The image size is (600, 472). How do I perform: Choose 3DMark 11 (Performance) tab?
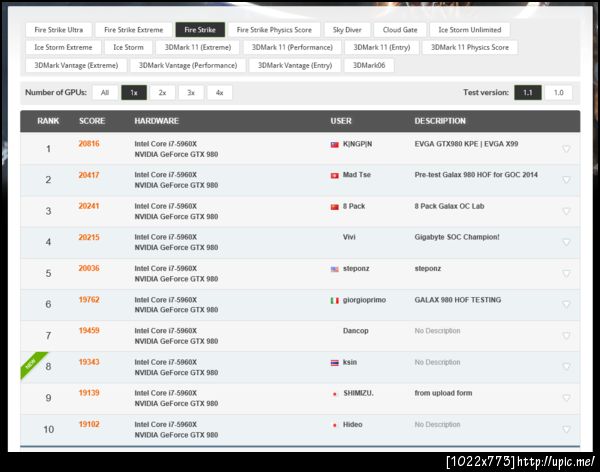point(292,47)
